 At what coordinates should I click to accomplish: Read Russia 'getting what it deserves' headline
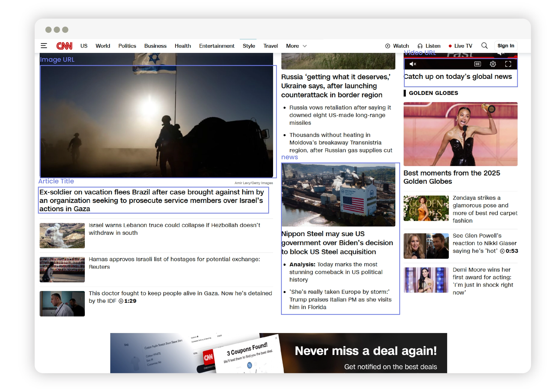336,86
